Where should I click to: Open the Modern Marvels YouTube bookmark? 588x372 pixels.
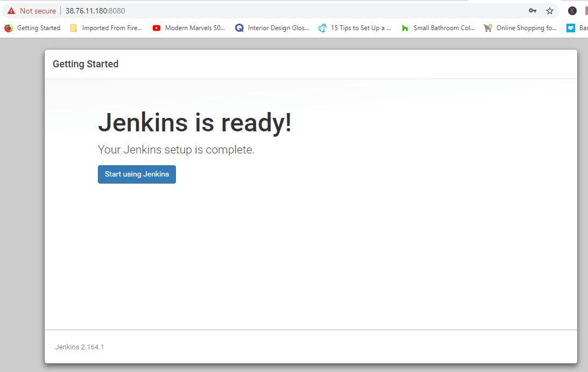pyautogui.click(x=189, y=28)
